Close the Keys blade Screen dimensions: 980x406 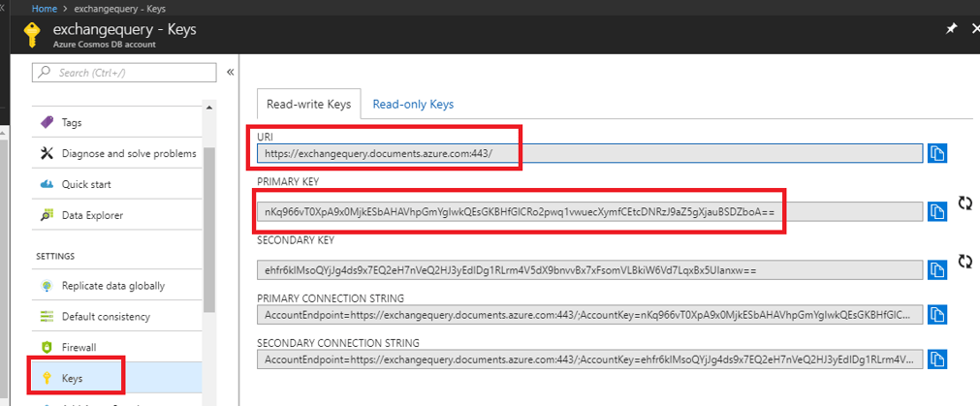coord(975,29)
